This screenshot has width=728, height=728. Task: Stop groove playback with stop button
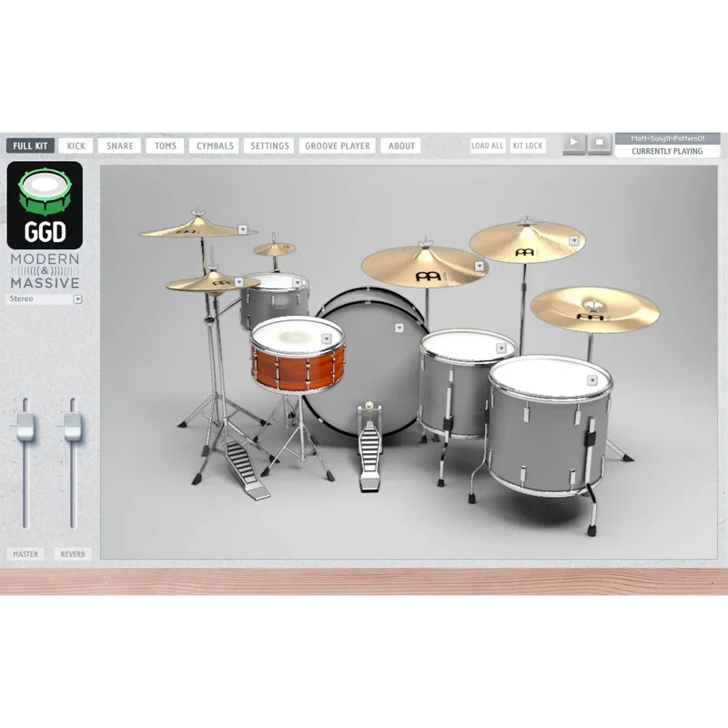coord(600,143)
